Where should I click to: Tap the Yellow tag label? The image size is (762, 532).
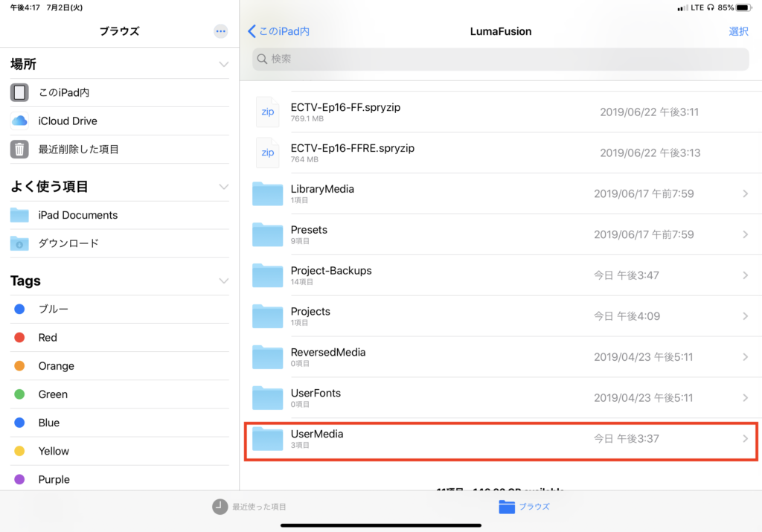(54, 452)
